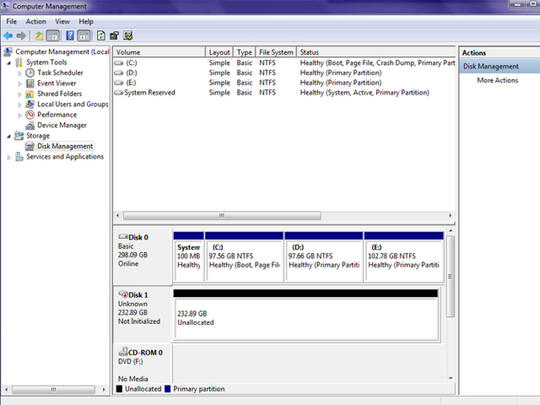Open the View menu
The width and height of the screenshot is (540, 405).
[63, 21]
